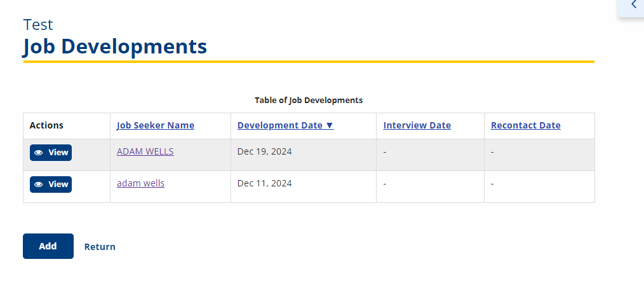
Task: Click the empty Interview Date cell in the ADAM WELLS row
Action: tap(430, 155)
